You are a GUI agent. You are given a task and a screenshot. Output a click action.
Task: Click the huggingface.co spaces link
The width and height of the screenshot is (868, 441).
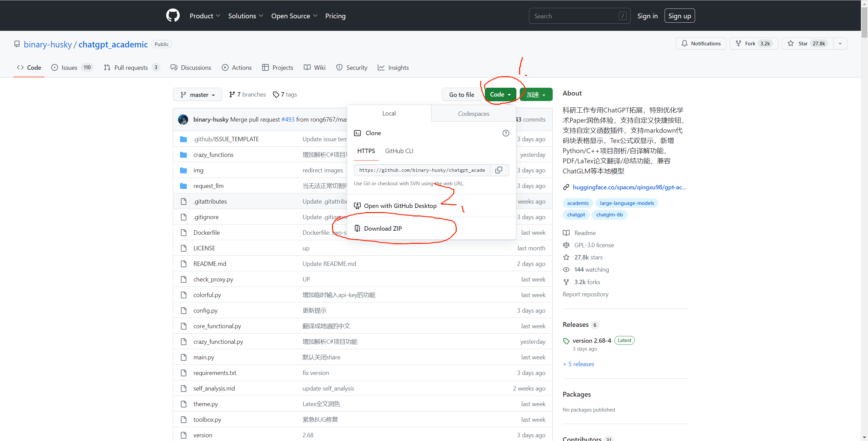[x=629, y=187]
